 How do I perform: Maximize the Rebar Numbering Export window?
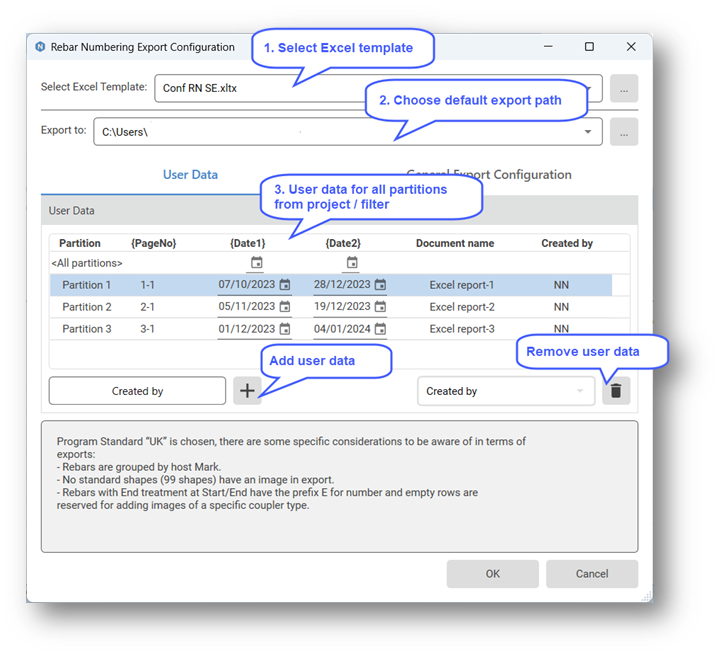tap(589, 47)
